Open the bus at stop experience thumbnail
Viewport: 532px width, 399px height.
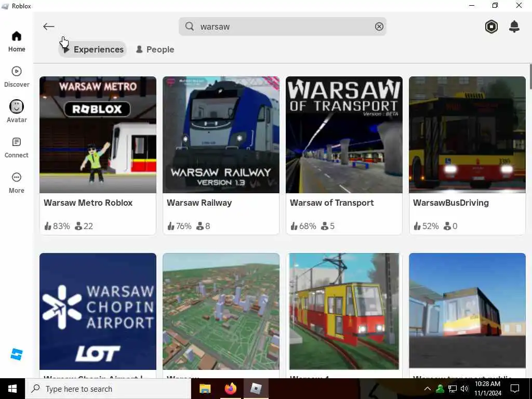[x=467, y=312]
